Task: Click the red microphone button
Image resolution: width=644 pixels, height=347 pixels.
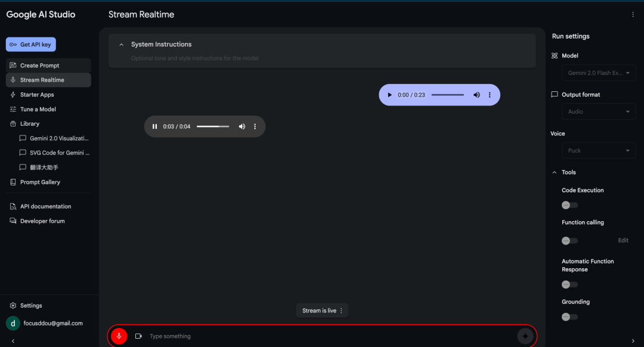Action: tap(119, 336)
